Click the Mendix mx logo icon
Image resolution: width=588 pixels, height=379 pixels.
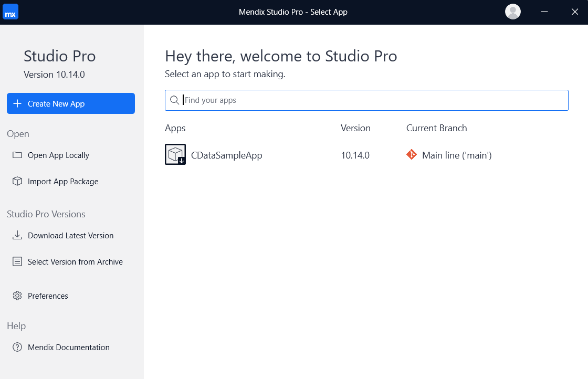(x=10, y=12)
